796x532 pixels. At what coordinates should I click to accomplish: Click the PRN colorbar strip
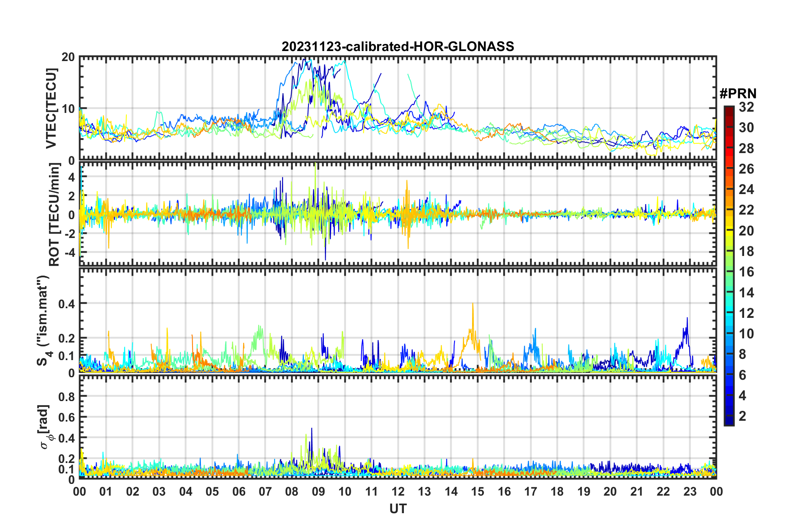point(729,266)
